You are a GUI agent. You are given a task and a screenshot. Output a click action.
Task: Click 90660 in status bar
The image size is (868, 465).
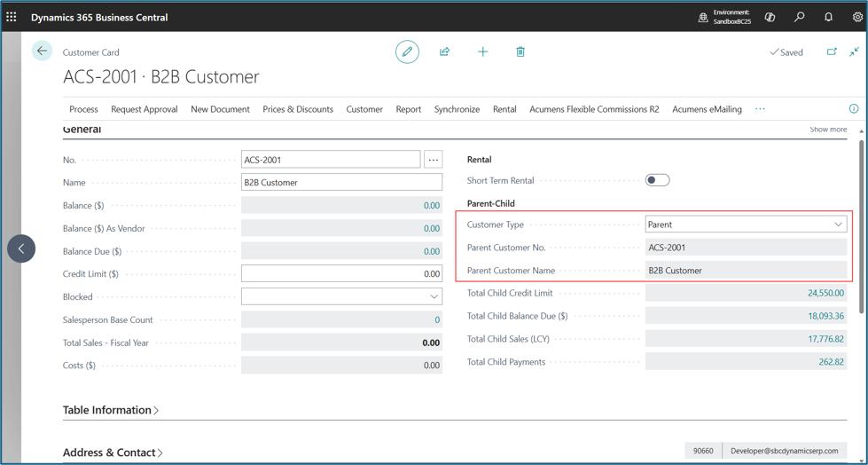pyautogui.click(x=703, y=451)
